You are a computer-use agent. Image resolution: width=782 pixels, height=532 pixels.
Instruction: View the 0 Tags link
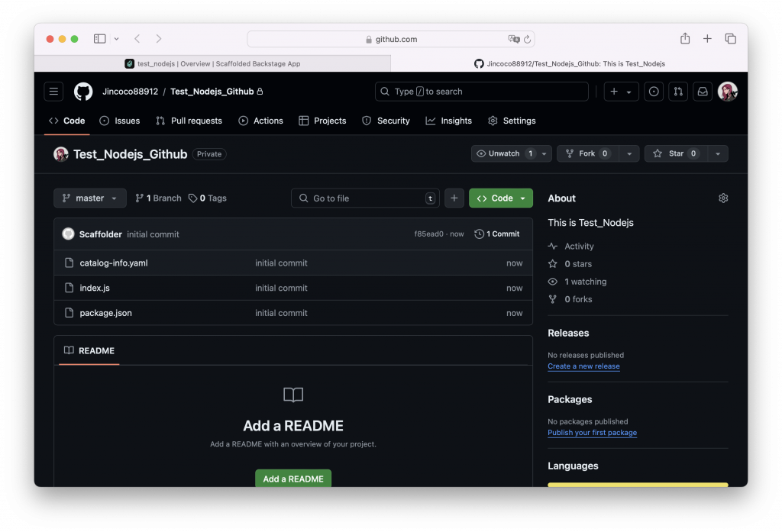(208, 198)
